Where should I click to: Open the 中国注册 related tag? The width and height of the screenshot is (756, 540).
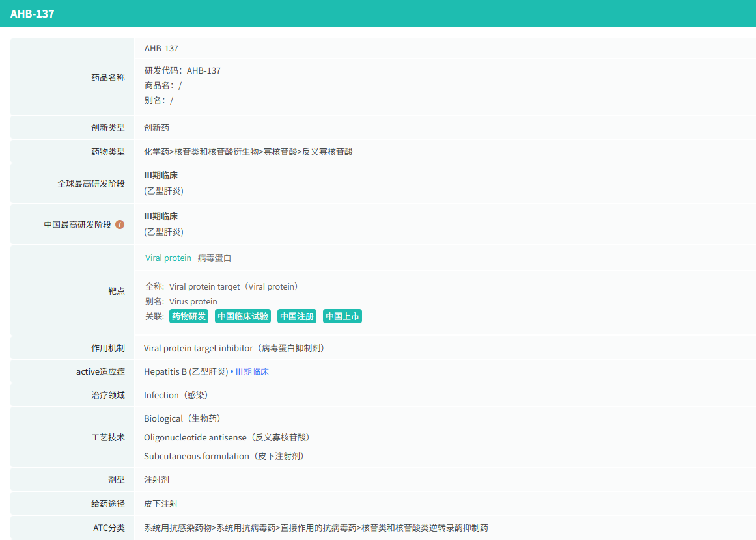coord(297,317)
